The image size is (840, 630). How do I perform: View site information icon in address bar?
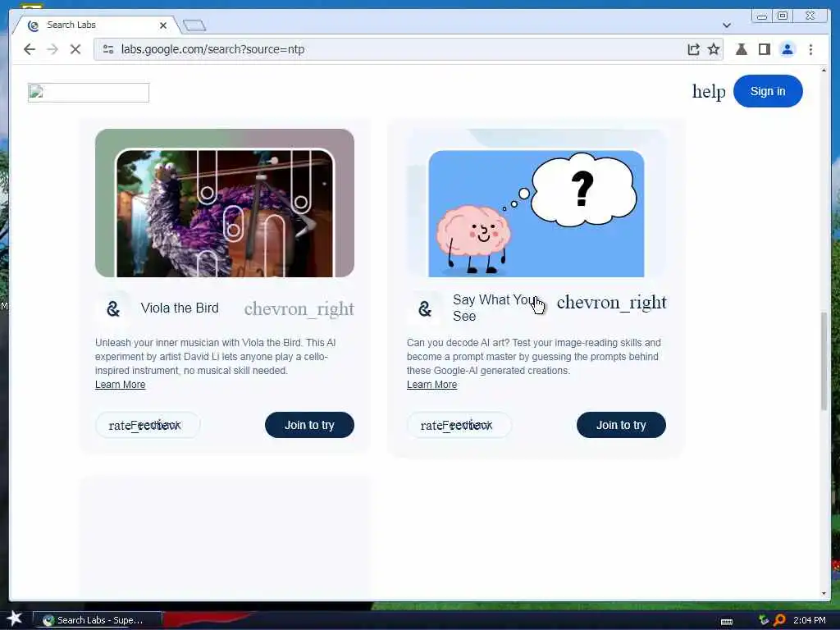click(108, 49)
